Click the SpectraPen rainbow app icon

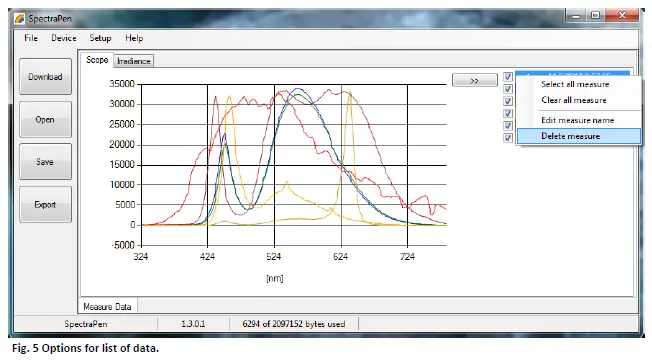(x=20, y=19)
